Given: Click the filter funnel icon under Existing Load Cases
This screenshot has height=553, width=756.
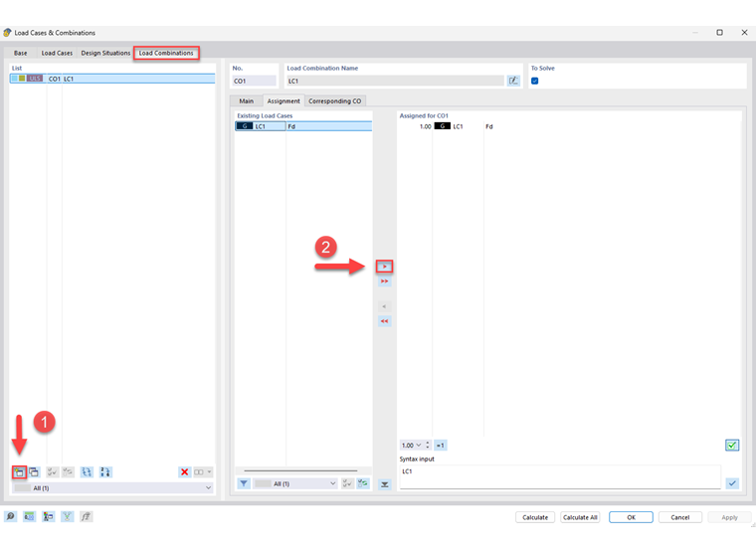Looking at the screenshot, I should [x=244, y=483].
